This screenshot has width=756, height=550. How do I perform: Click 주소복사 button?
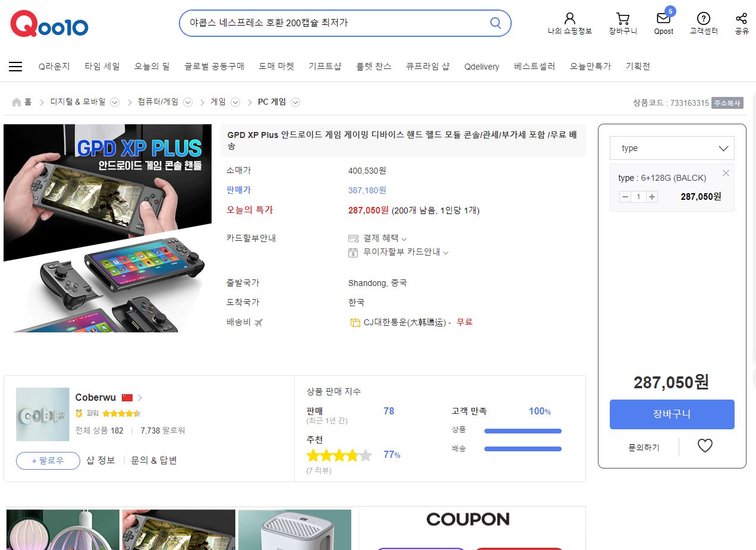tap(727, 103)
